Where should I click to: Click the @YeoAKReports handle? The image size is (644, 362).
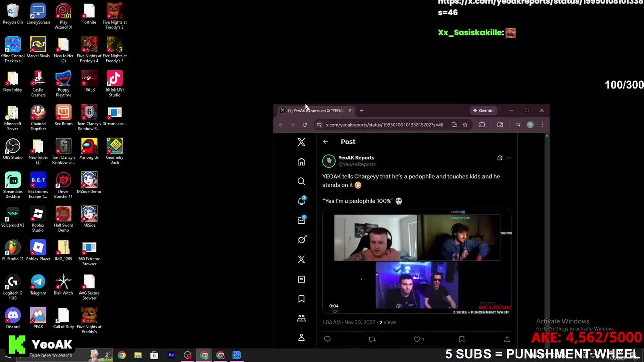357,164
